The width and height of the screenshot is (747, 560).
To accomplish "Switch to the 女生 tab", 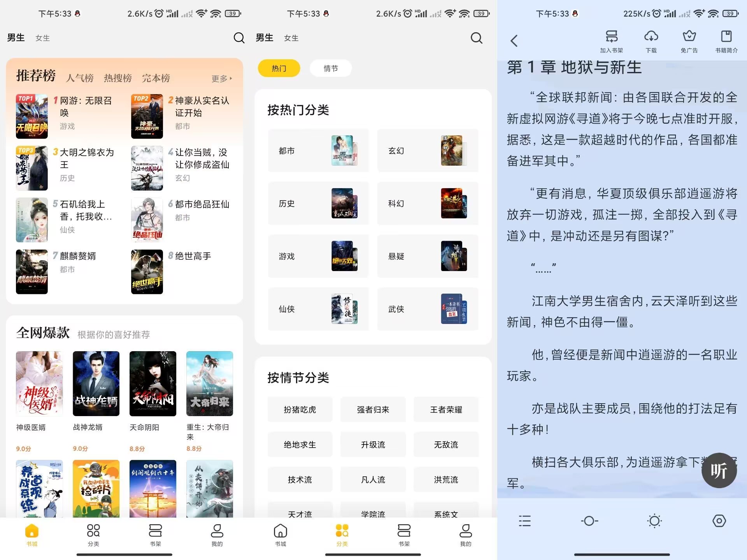I will click(42, 38).
